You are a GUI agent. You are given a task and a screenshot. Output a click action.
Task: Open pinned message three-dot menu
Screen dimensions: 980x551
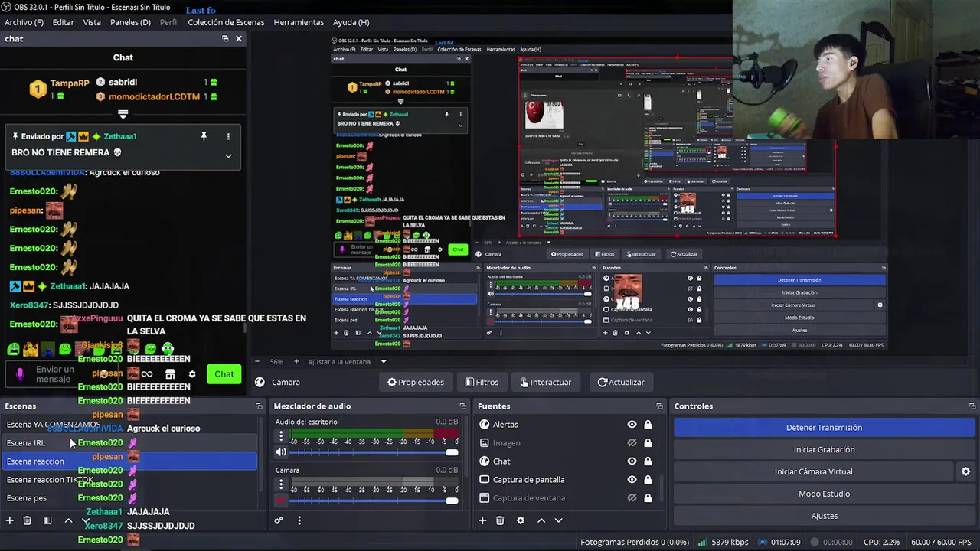[228, 136]
